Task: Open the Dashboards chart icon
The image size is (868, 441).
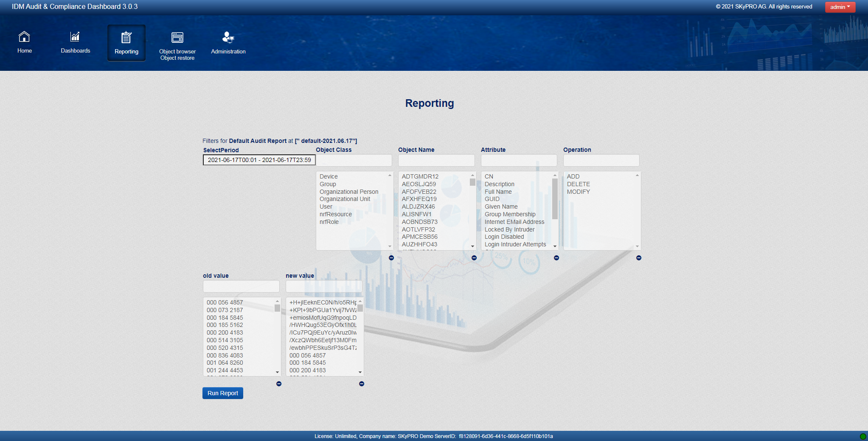Action: pyautogui.click(x=75, y=37)
